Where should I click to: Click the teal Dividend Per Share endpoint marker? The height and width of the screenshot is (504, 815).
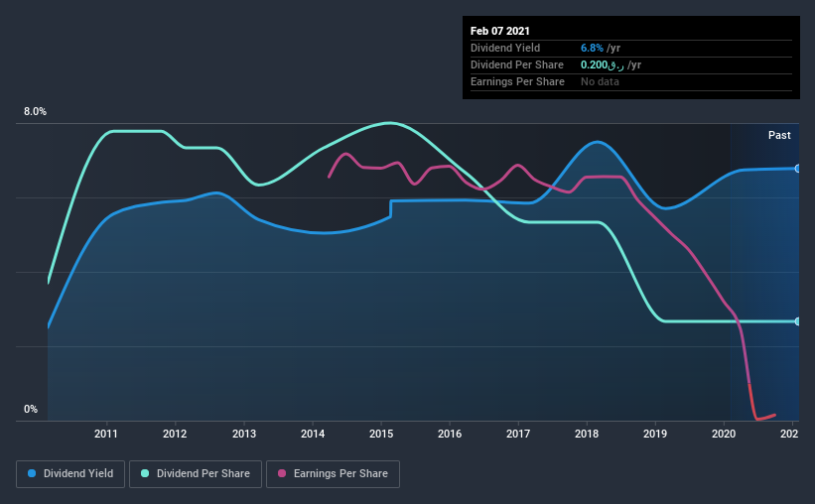(798, 321)
